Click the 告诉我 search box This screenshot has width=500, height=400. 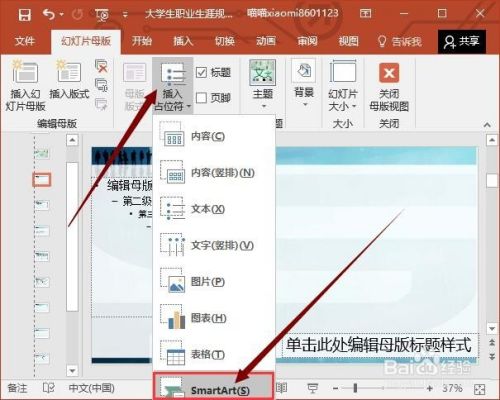(399, 41)
